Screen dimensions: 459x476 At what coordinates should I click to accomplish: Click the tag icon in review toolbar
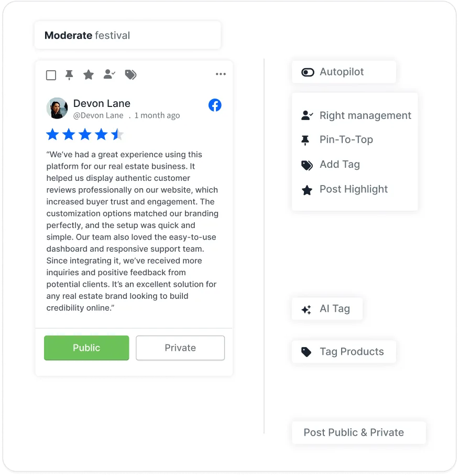click(131, 74)
